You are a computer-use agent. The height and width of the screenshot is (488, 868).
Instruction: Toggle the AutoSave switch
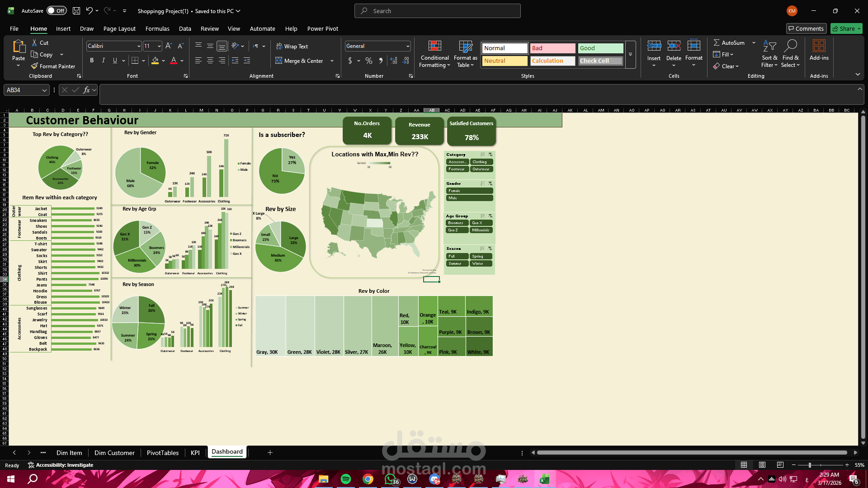coord(57,11)
